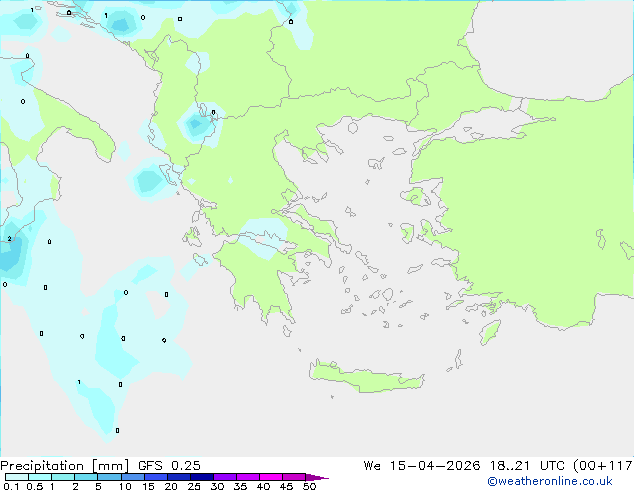Click the Peloponnese peninsula on the map
The height and width of the screenshot is (490, 634).
[261, 279]
